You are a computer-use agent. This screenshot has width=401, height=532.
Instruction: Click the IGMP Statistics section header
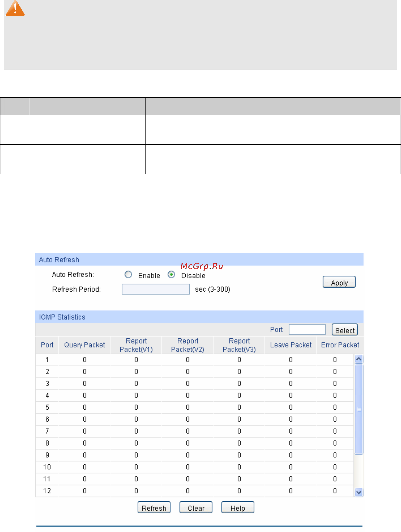199,317
